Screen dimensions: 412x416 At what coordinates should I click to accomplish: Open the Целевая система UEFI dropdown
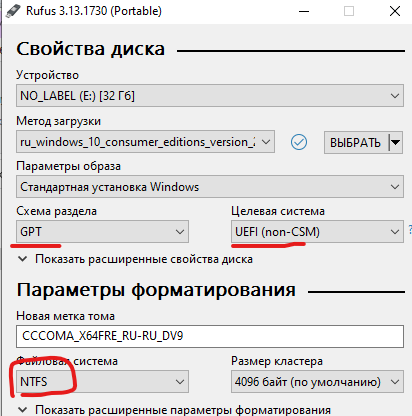[317, 231]
